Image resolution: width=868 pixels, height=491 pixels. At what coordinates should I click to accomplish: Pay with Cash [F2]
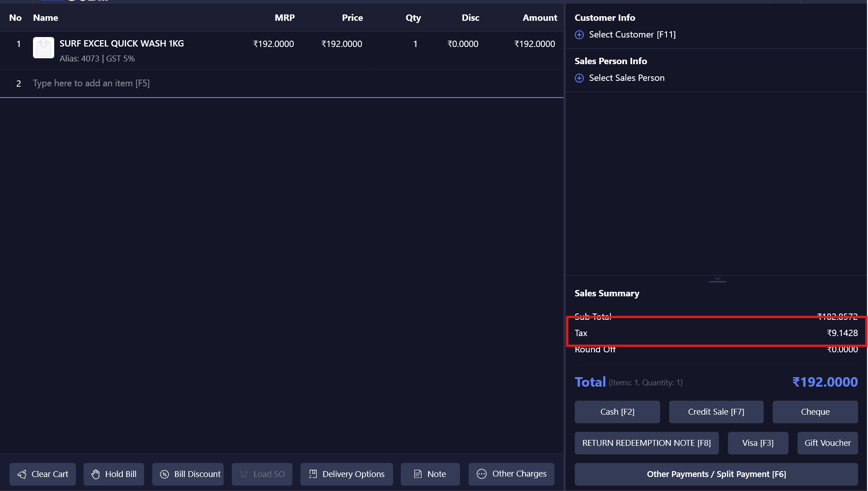click(x=617, y=412)
